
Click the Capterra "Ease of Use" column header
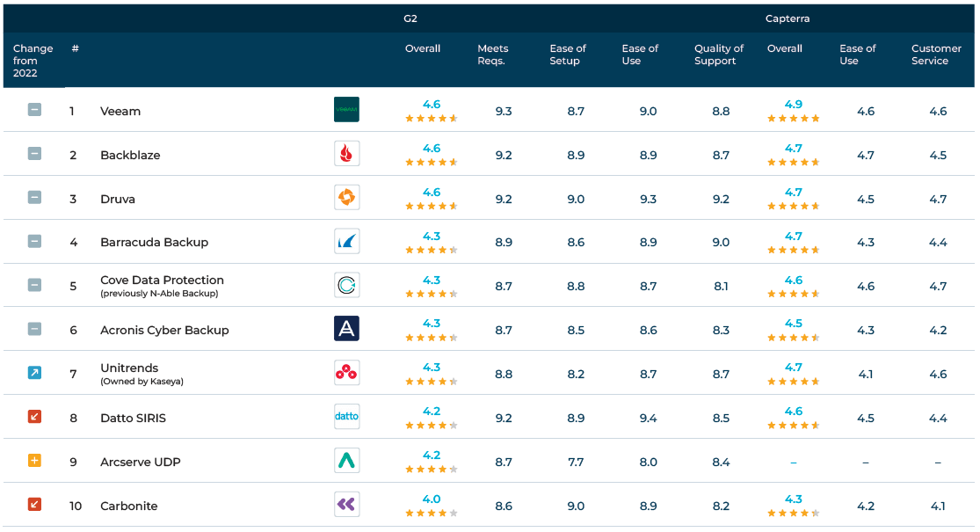pos(858,55)
